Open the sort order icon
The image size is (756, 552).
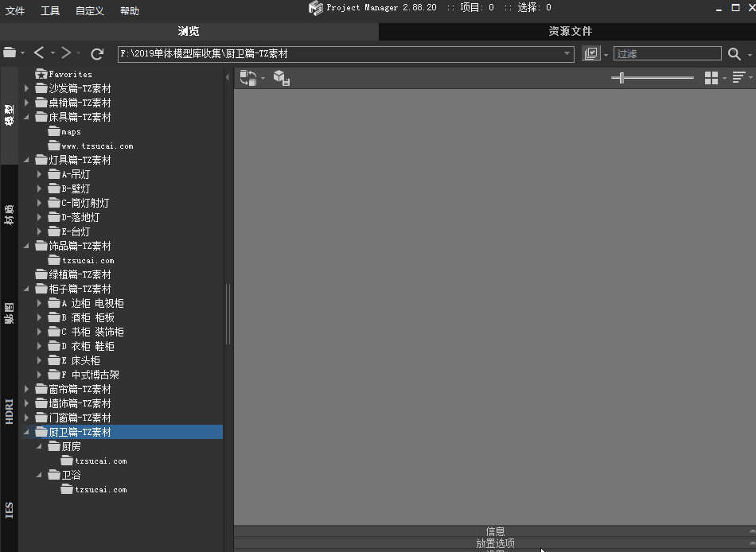click(738, 77)
